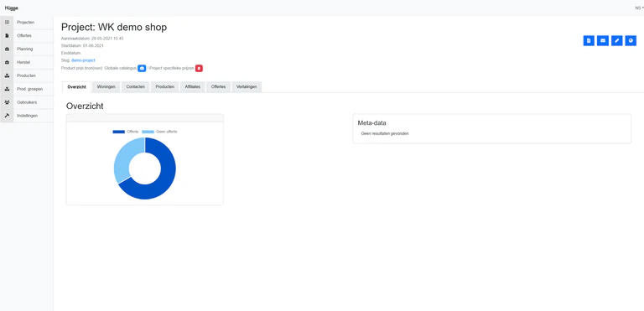
Task: Click the Aanmaakdatum line
Action: (x=92, y=39)
